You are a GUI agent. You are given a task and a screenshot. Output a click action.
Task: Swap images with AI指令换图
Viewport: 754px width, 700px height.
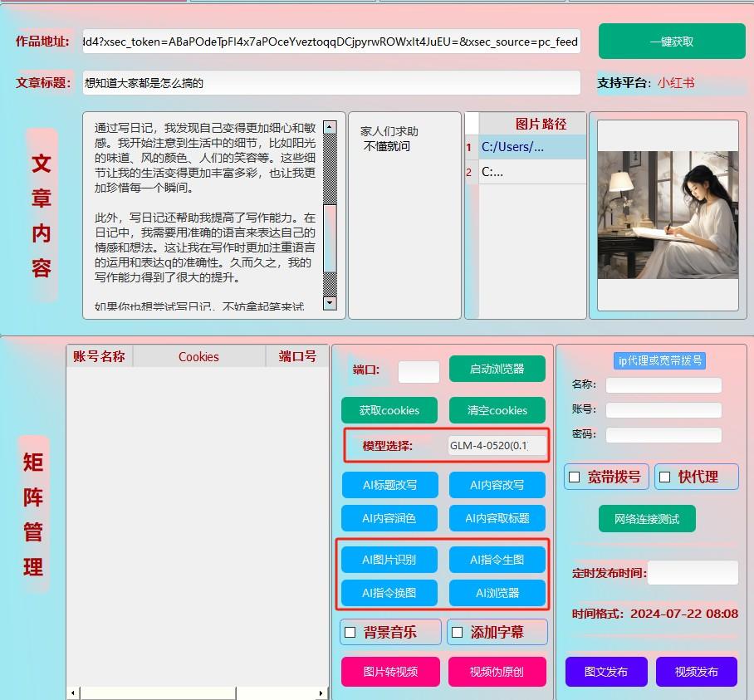click(389, 592)
